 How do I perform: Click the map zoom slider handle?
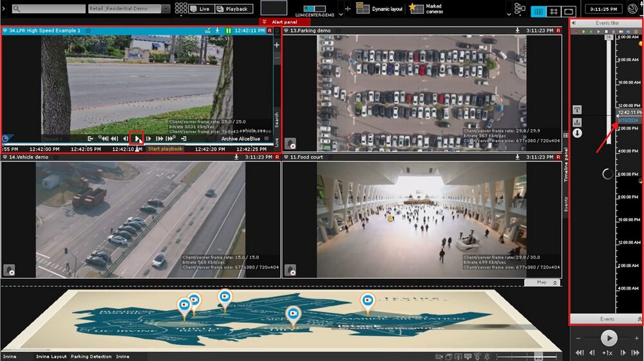point(538,356)
